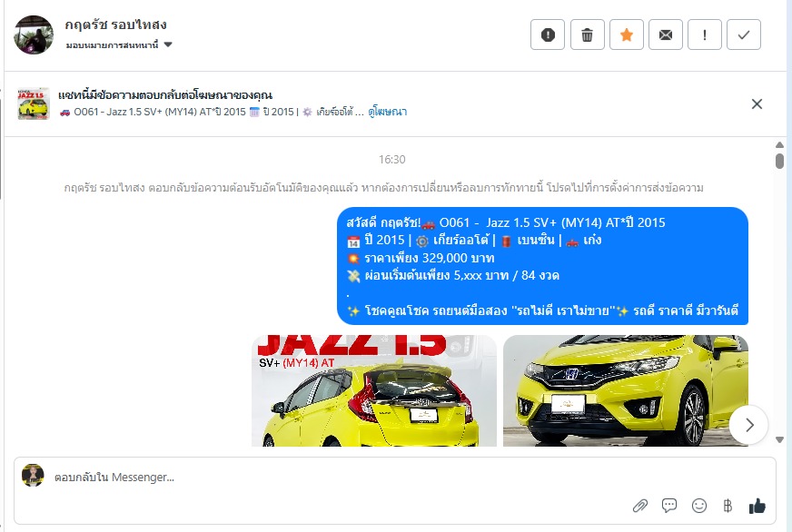Mark conversation as spam with exclamation-circle icon
The image size is (792, 532).
coord(548,34)
